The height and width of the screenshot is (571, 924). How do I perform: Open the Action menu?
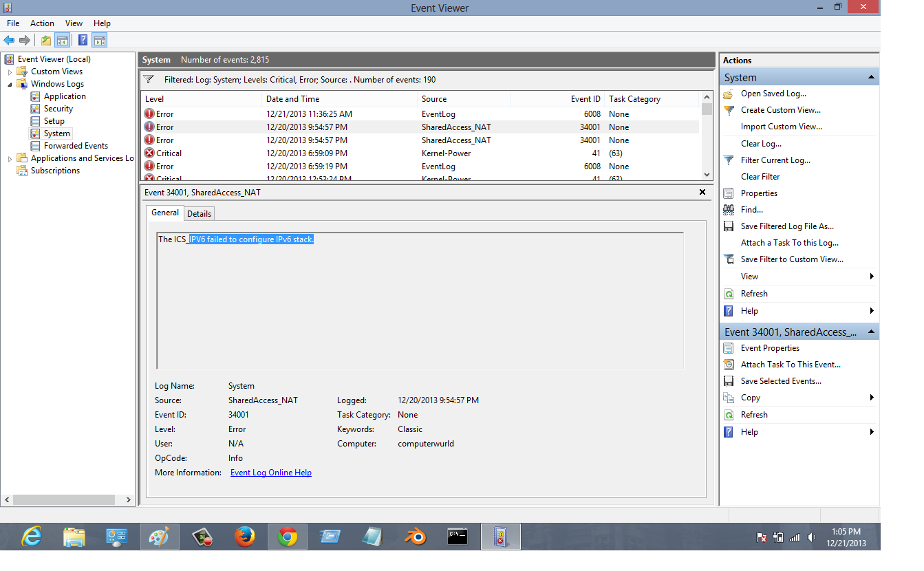[42, 23]
